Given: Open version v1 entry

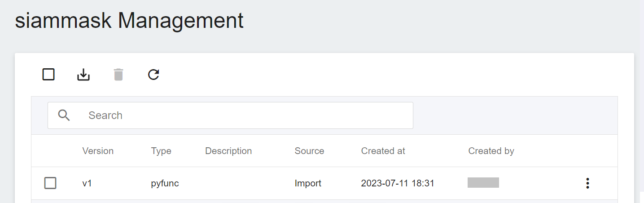Looking at the screenshot, I should coord(87,183).
